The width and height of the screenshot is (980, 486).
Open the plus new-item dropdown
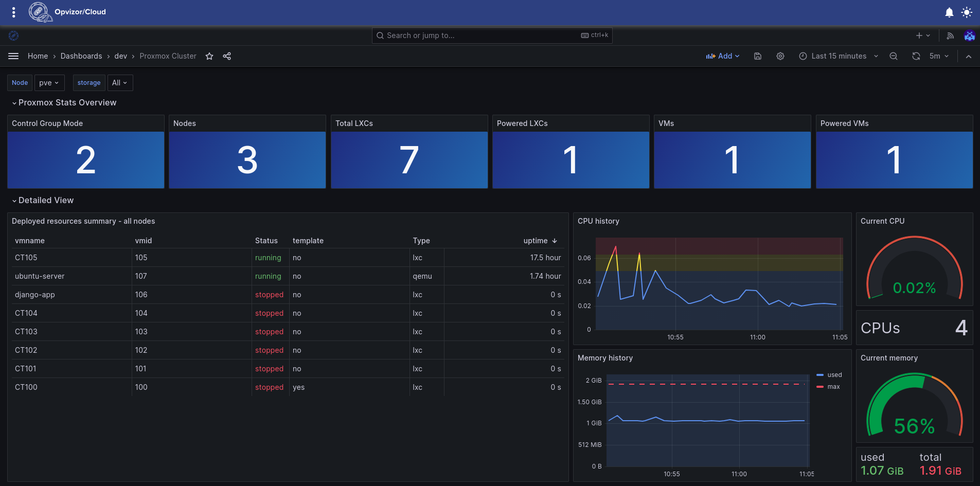click(923, 35)
